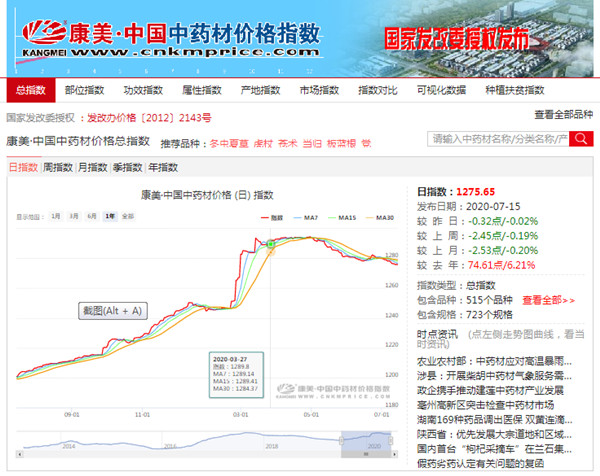Click the daily index value 1275.65

click(476, 192)
